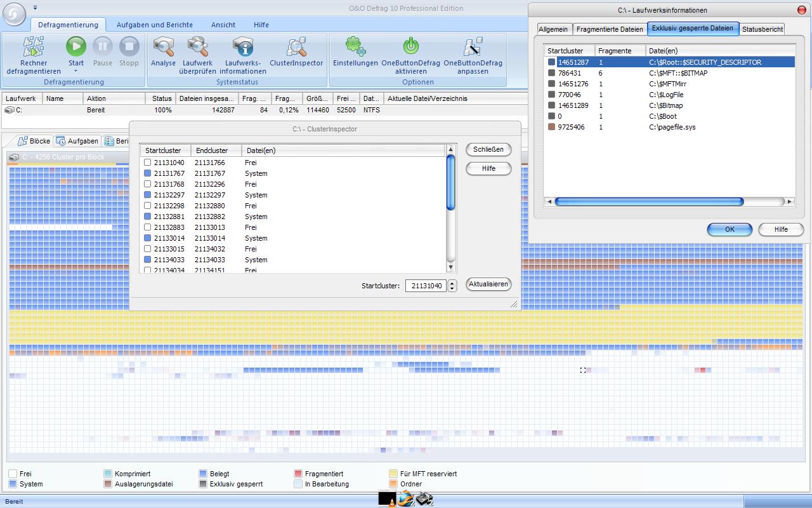This screenshot has height=508, width=812.
Task: Open the Hilfe ribbon tab
Action: pos(261,25)
